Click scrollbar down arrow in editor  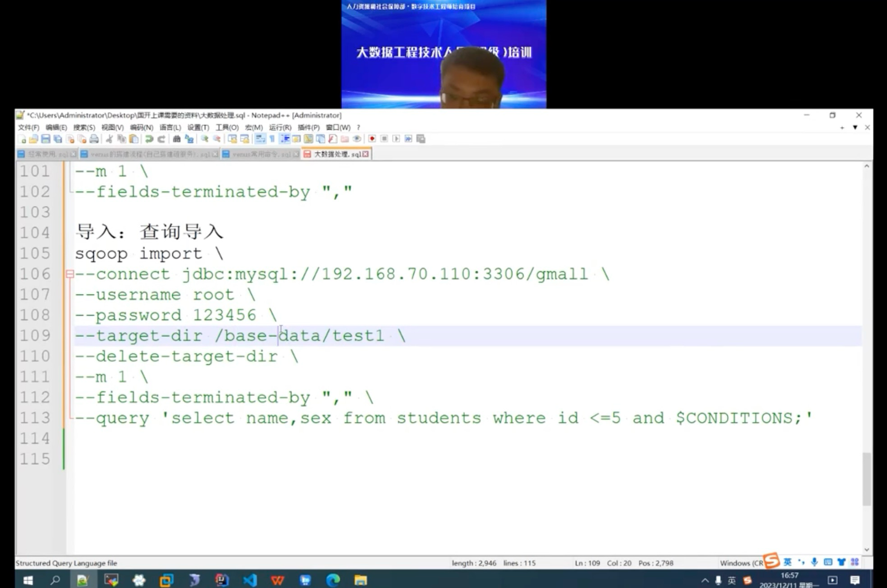(867, 550)
